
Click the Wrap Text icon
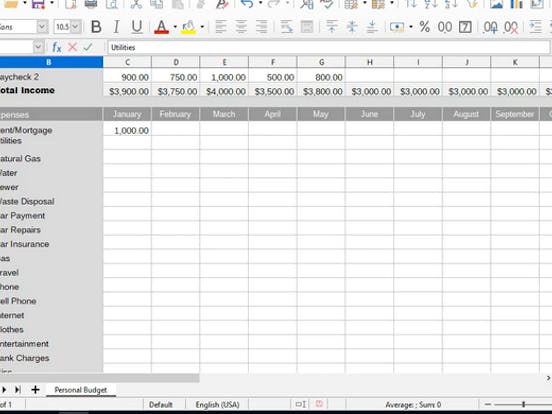287,27
